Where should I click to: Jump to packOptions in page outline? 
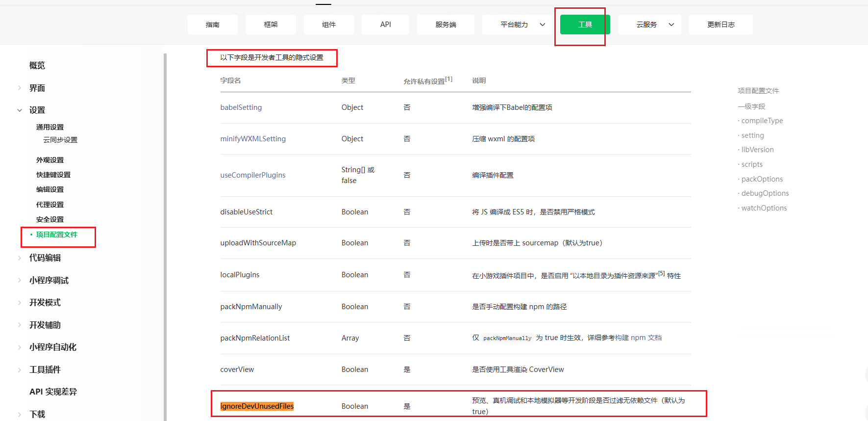click(762, 179)
